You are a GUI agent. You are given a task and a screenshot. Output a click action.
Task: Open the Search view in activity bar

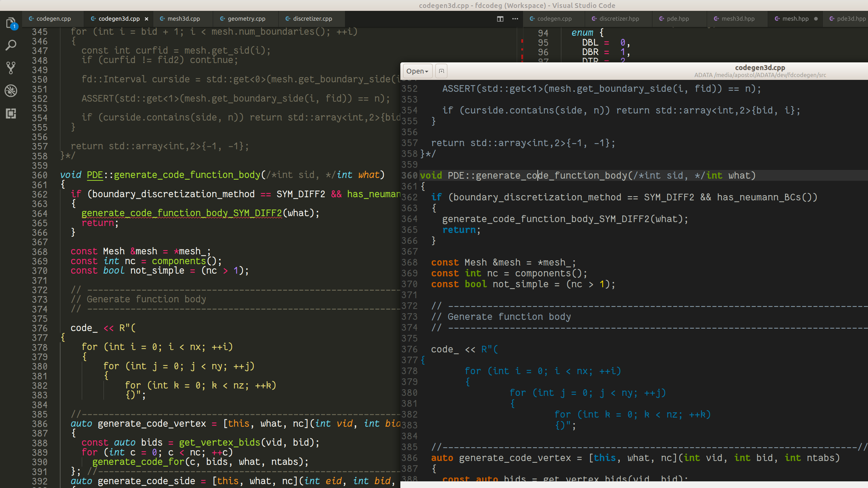[x=11, y=45]
